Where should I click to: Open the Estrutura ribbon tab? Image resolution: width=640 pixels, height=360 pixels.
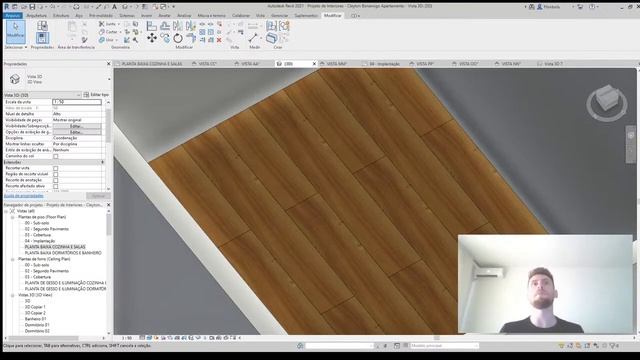pos(61,16)
